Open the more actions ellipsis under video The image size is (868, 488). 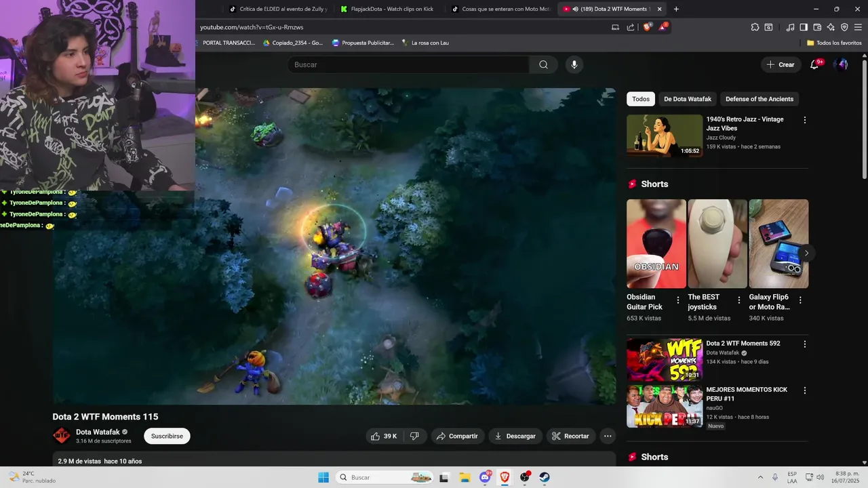(608, 436)
